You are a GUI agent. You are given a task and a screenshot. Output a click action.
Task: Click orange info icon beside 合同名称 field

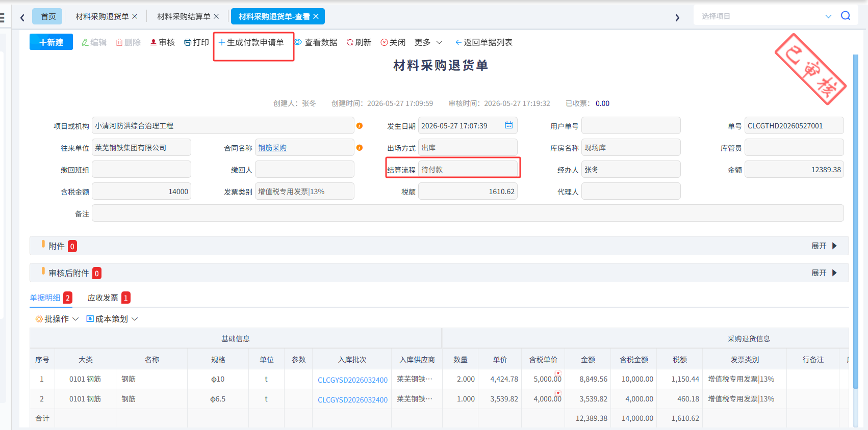tap(360, 148)
